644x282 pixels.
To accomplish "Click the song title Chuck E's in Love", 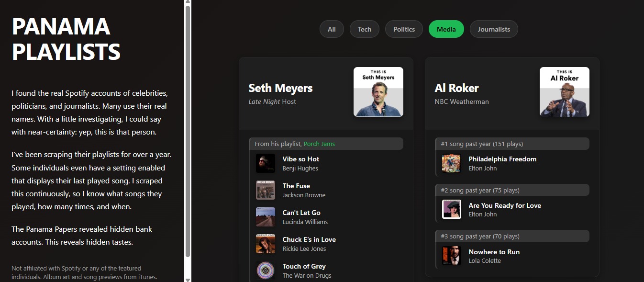I will coord(309,239).
